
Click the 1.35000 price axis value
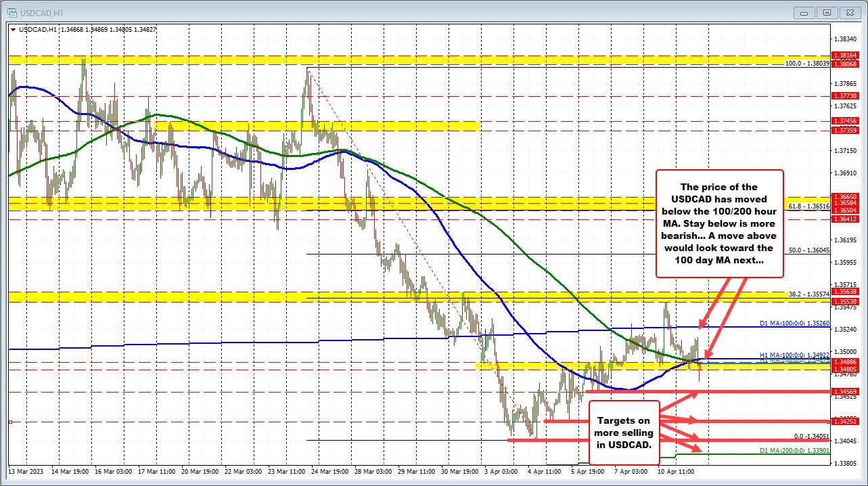coord(846,352)
